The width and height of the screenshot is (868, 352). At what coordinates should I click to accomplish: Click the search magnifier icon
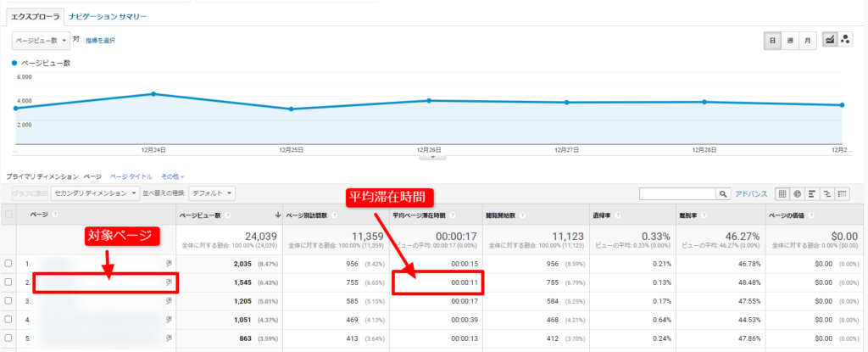723,193
